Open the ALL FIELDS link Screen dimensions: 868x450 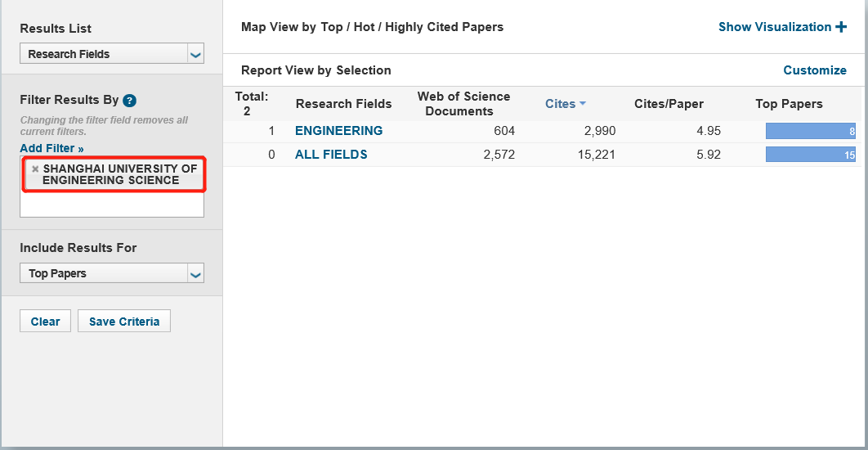331,155
